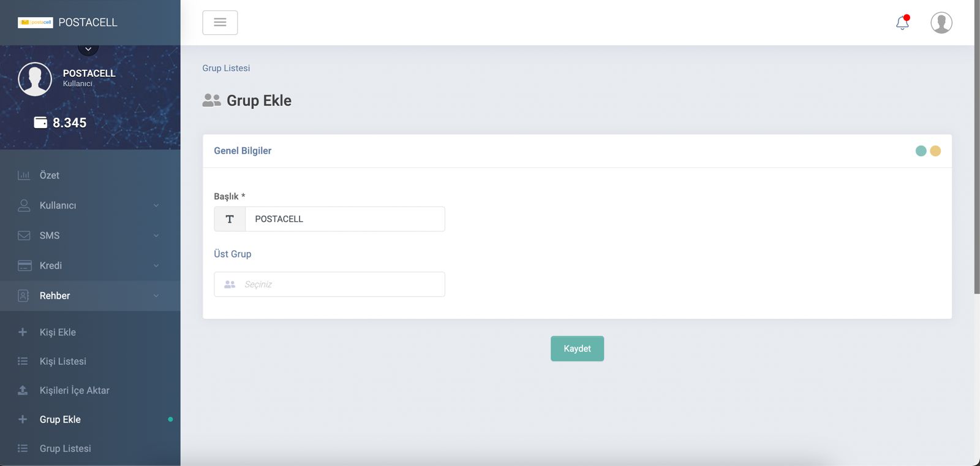
Task: Collapse Rehber menu
Action: [90, 296]
